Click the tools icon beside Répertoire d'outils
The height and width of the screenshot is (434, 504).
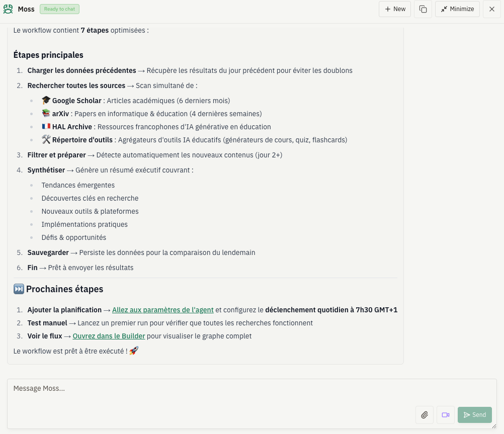46,140
